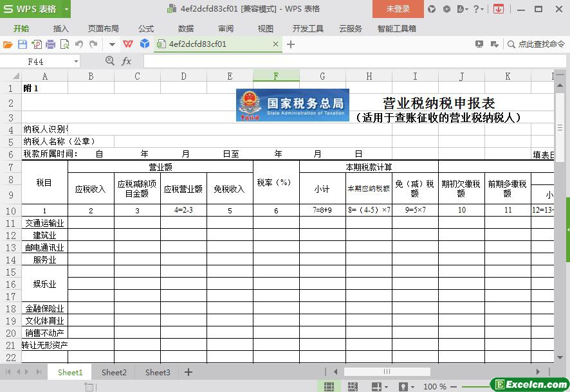Screen dimensions: 570x392
Task: Switch to page break preview view
Action: pyautogui.click(x=353, y=387)
